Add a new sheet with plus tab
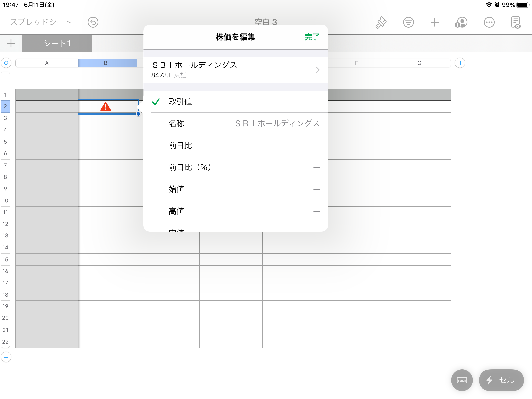This screenshot has width=532, height=399. tap(11, 43)
